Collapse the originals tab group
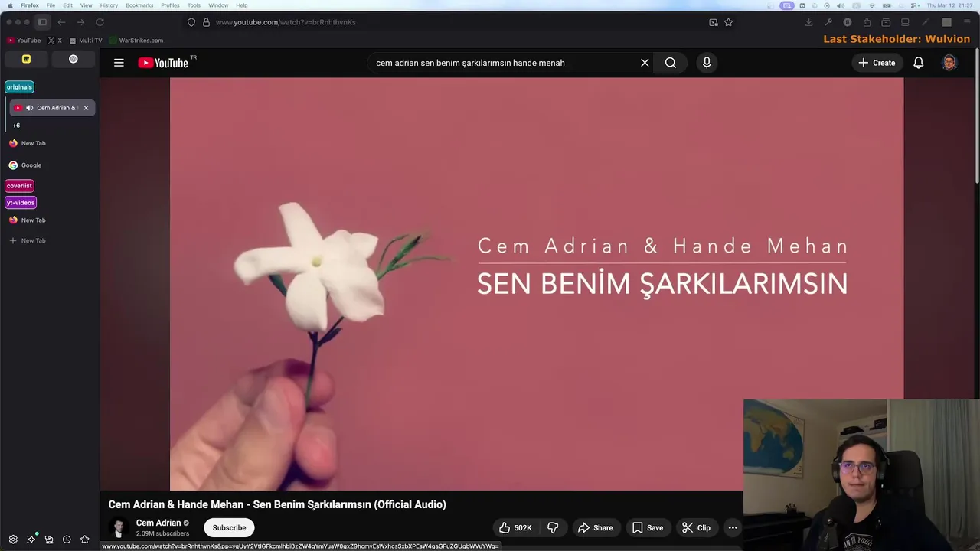Image resolution: width=980 pixels, height=551 pixels. click(19, 87)
